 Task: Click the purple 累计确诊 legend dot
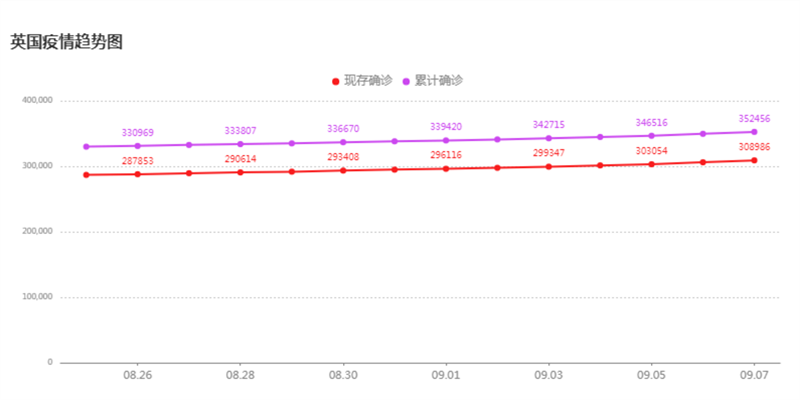point(406,81)
